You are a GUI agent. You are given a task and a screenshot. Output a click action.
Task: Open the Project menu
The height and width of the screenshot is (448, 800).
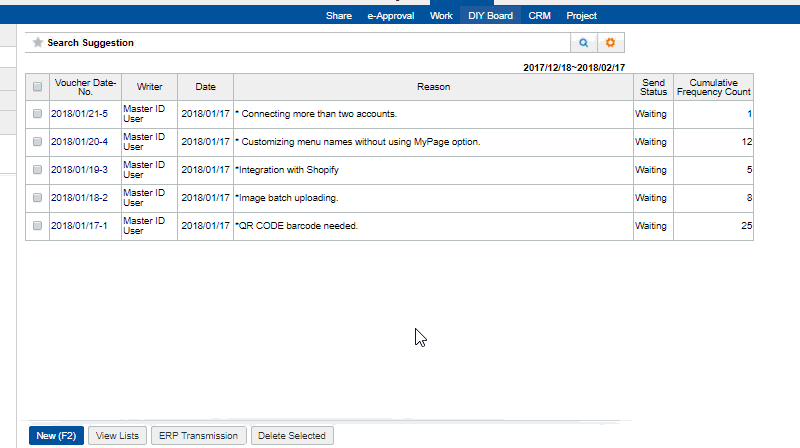click(x=582, y=16)
